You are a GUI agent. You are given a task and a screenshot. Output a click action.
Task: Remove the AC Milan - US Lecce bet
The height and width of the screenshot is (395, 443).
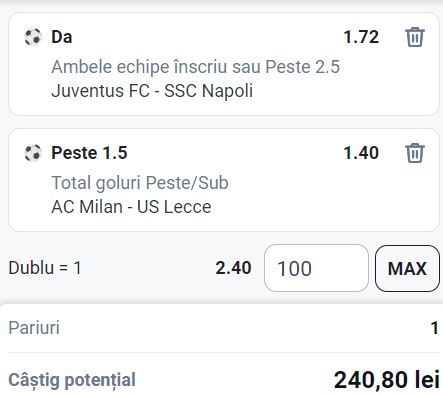(415, 153)
